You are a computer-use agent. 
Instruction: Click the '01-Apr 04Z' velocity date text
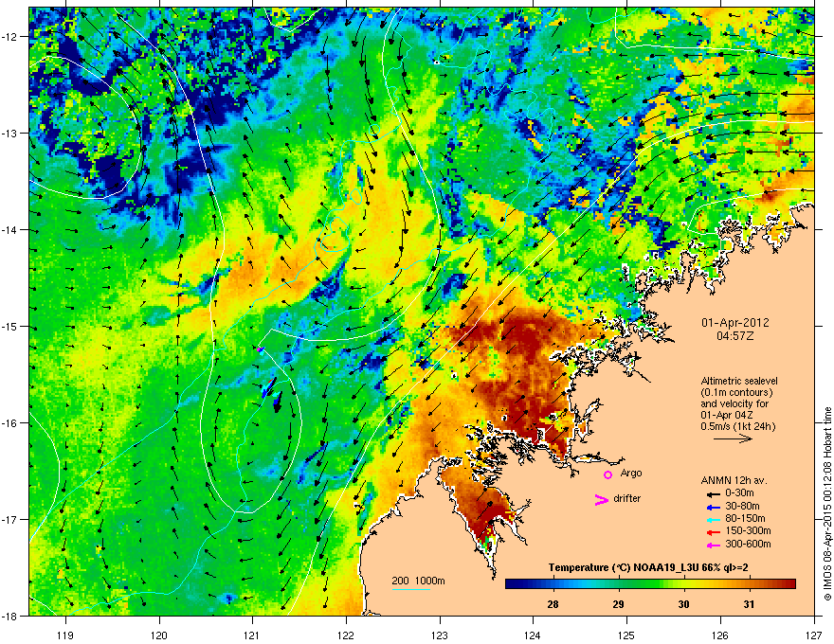point(727,415)
